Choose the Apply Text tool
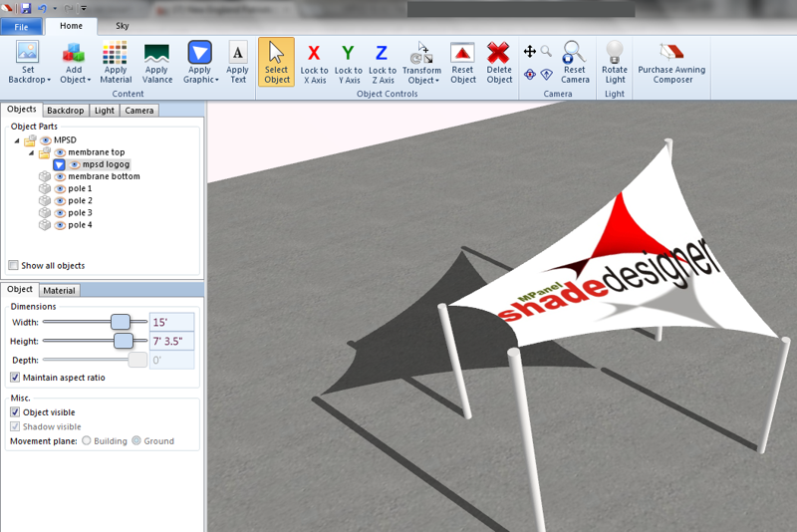This screenshot has height=532, width=797. pyautogui.click(x=237, y=53)
